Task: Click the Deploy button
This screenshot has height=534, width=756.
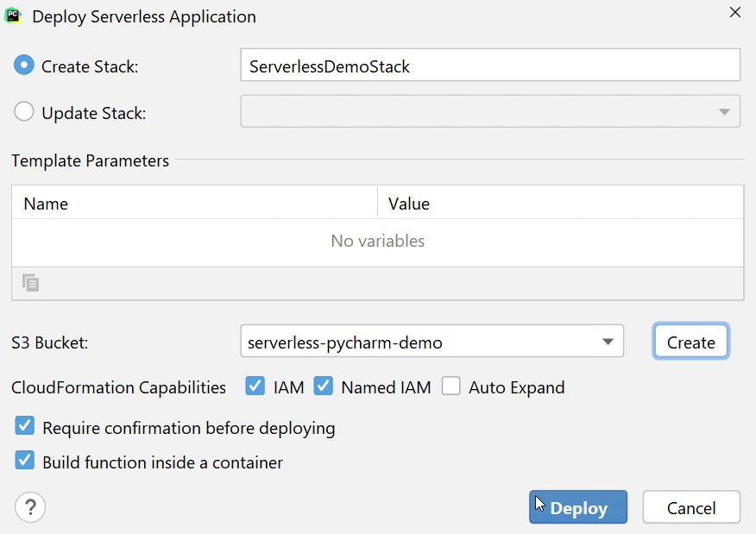Action: click(578, 508)
